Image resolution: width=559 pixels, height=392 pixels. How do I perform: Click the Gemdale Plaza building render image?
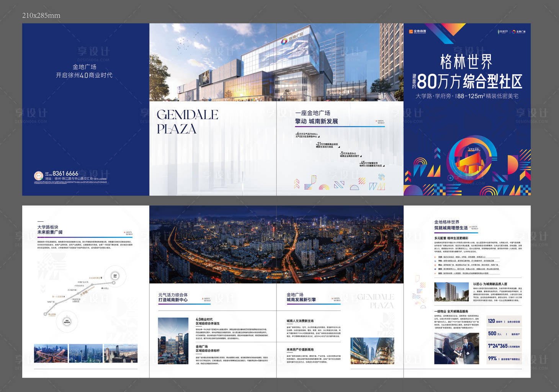click(x=276, y=62)
